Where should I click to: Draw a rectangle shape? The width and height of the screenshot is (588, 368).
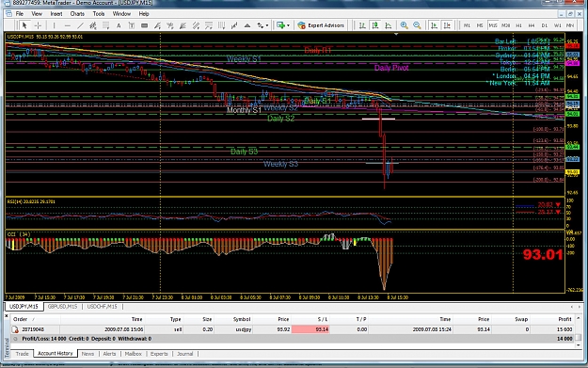[x=144, y=25]
